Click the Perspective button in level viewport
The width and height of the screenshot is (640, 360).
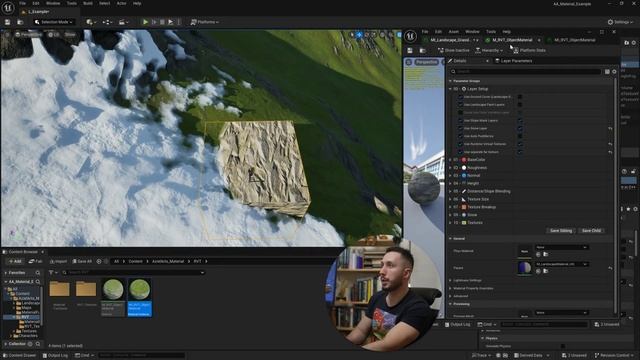[x=28, y=35]
